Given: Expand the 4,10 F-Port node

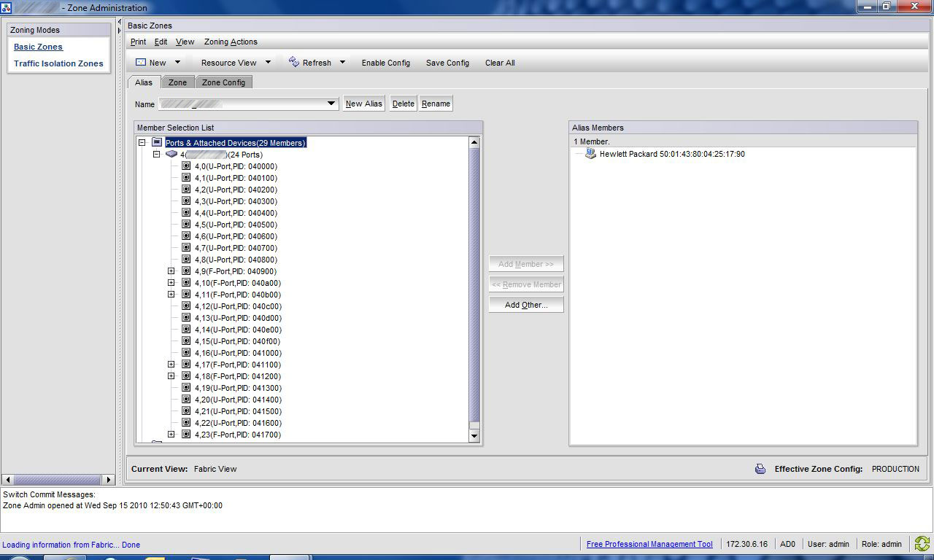Looking at the screenshot, I should 171,283.
